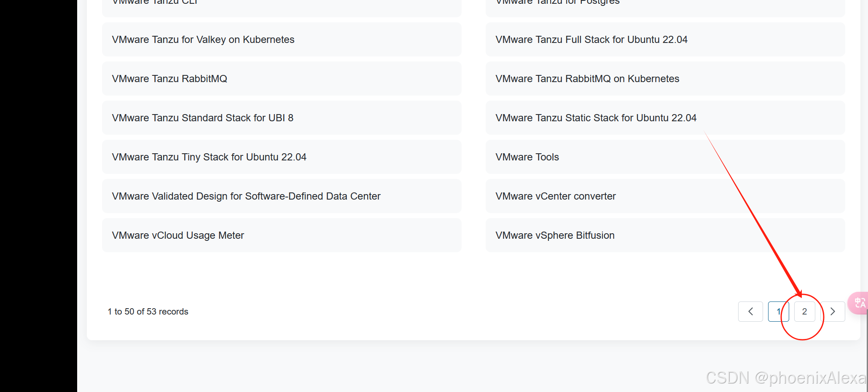Open VMware Tanzu RabbitMQ on Kubernetes
Screen dimensions: 868x392
[x=665, y=79]
